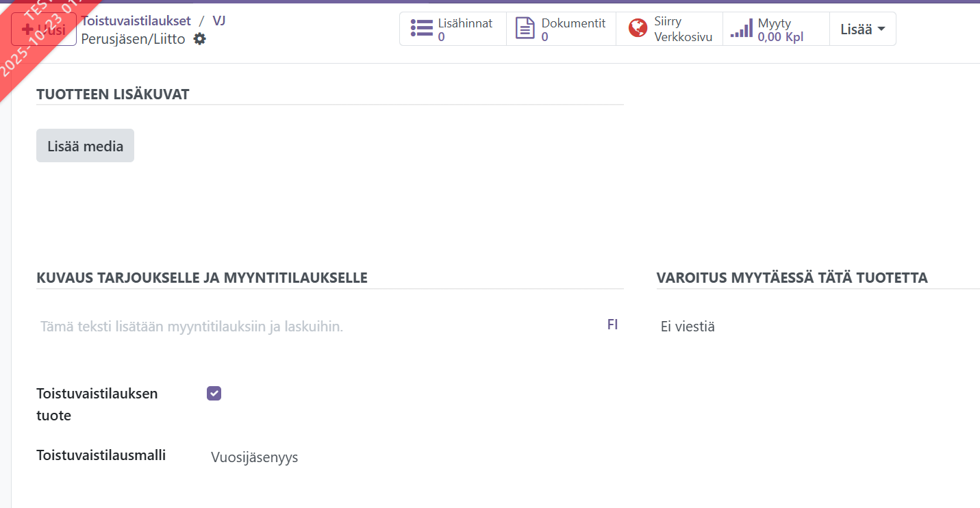This screenshot has height=508, width=980.
Task: Click the red globe website icon
Action: click(638, 29)
